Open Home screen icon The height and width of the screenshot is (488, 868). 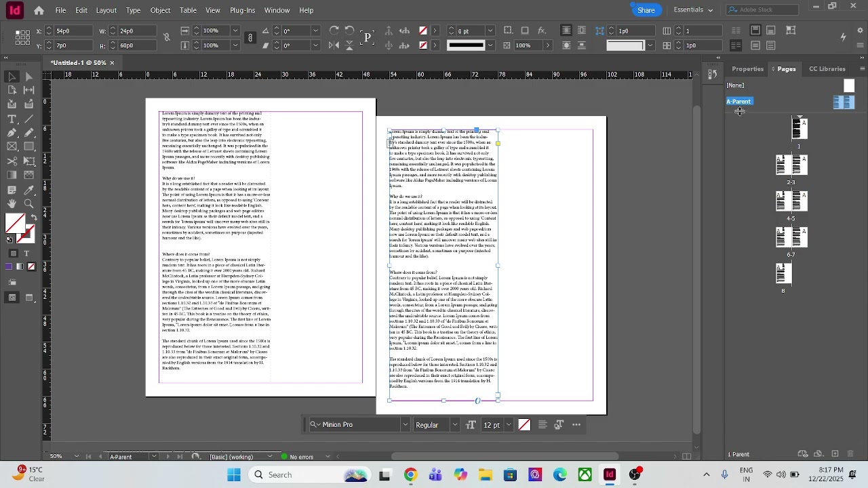tap(39, 10)
